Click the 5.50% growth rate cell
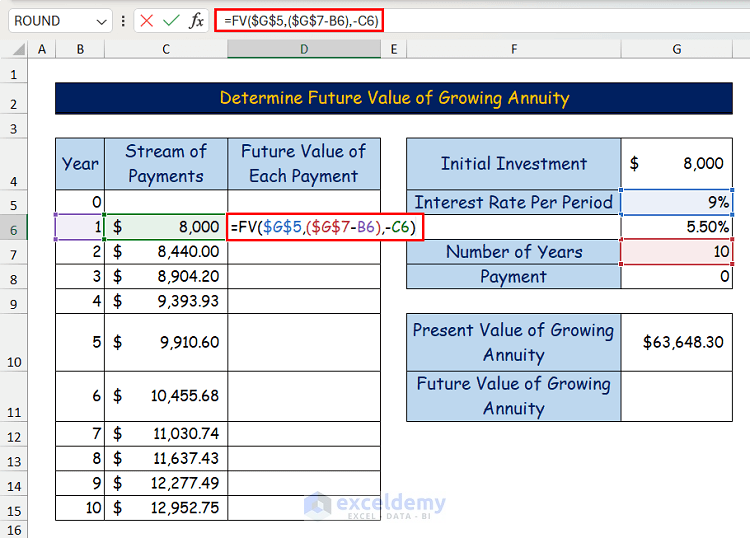Screen dimensions: 750x538 point(677,227)
